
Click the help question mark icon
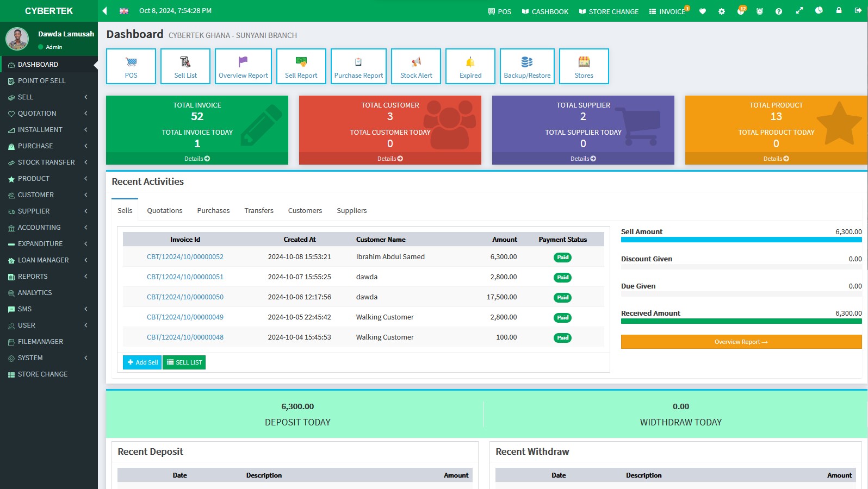click(779, 11)
